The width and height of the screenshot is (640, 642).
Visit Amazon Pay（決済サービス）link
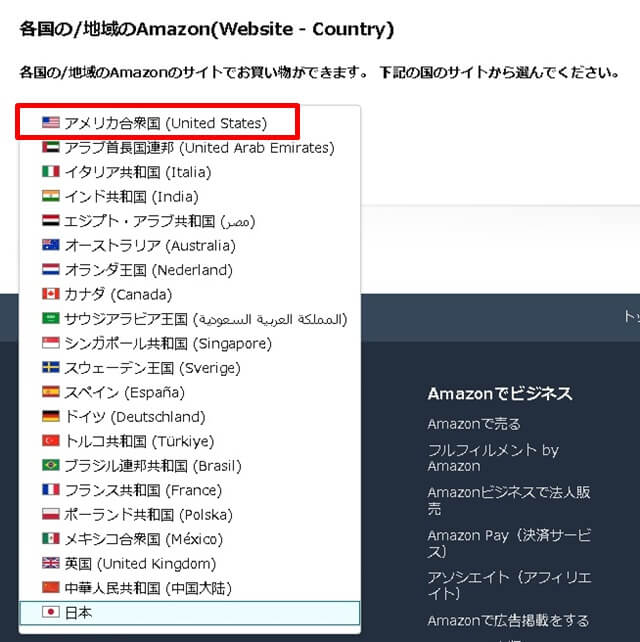[x=508, y=543]
